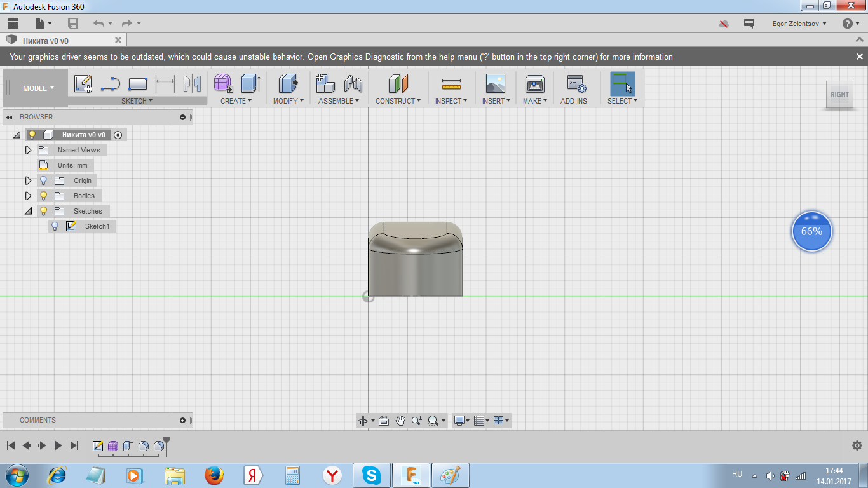Toggle visibility bulb for Sketch1

point(55,226)
